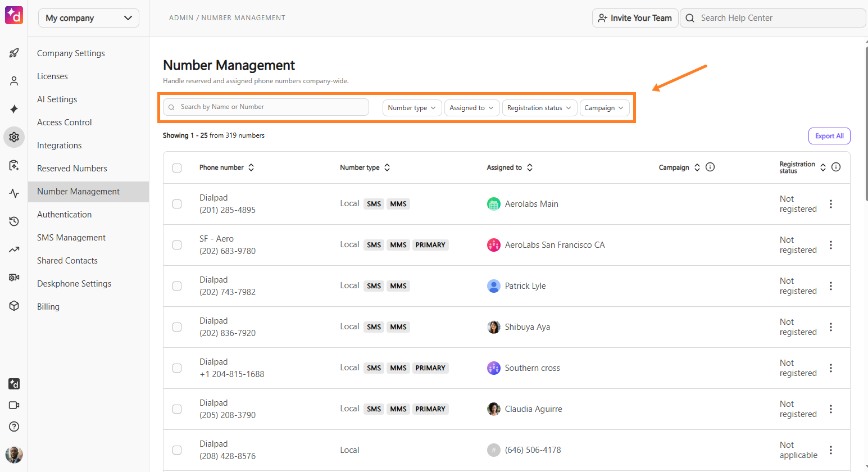This screenshot has width=868, height=472.
Task: Open row options for (202) 743-7982
Action: 831,286
